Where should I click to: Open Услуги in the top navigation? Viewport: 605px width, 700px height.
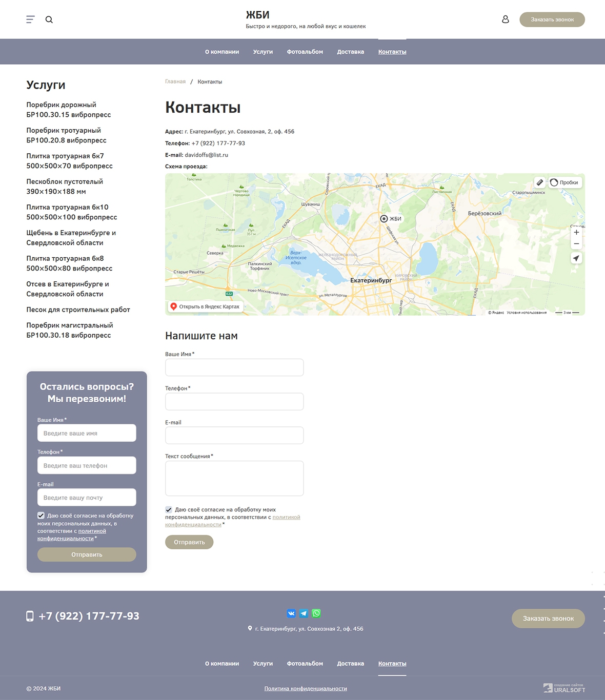pyautogui.click(x=263, y=52)
